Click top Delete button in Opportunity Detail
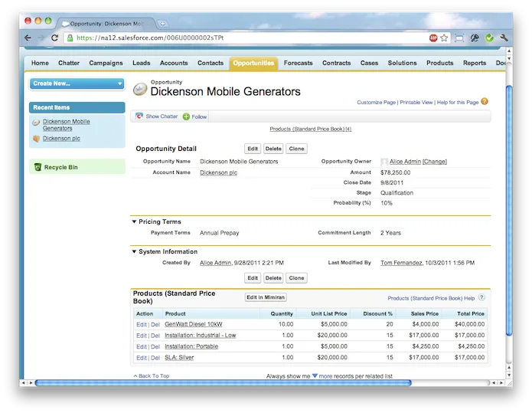Viewport: 532px width, 413px height. [273, 149]
